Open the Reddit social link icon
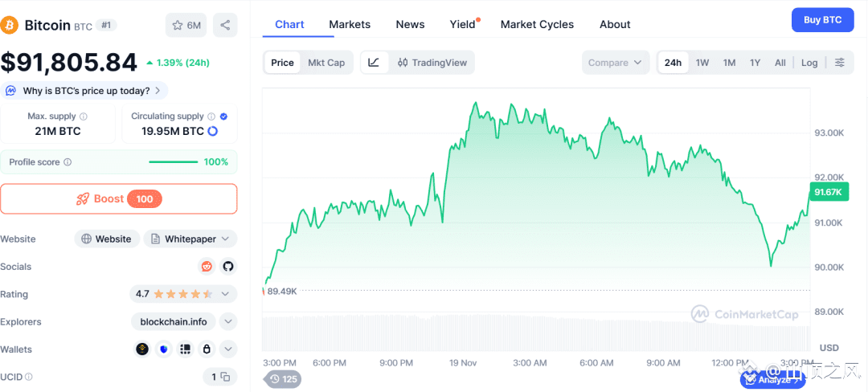 coord(207,267)
